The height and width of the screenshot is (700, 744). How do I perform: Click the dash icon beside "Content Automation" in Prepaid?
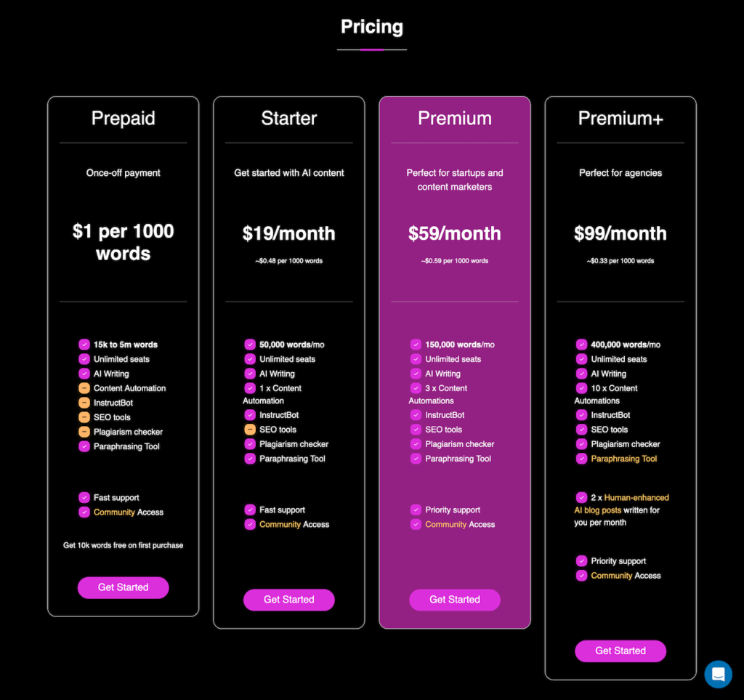[83, 388]
